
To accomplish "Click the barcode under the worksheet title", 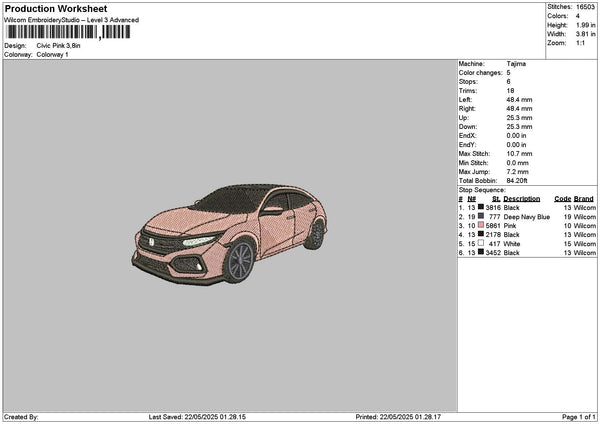I will click(x=68, y=32).
